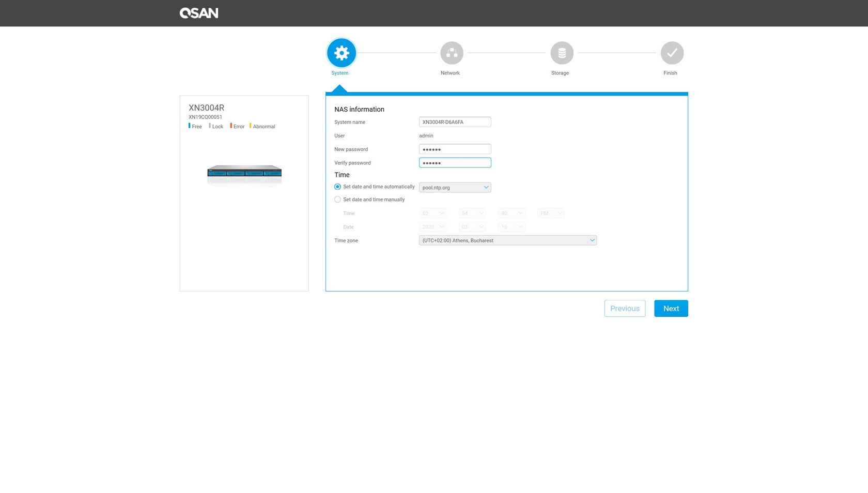Open the Time zone dropdown
Image resolution: width=868 pixels, height=493 pixels.
(508, 240)
